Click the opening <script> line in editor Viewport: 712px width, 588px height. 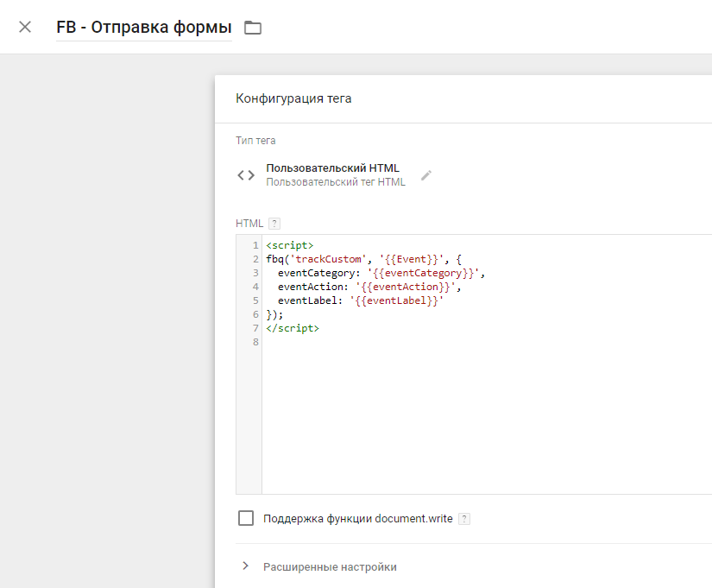pyautogui.click(x=290, y=245)
